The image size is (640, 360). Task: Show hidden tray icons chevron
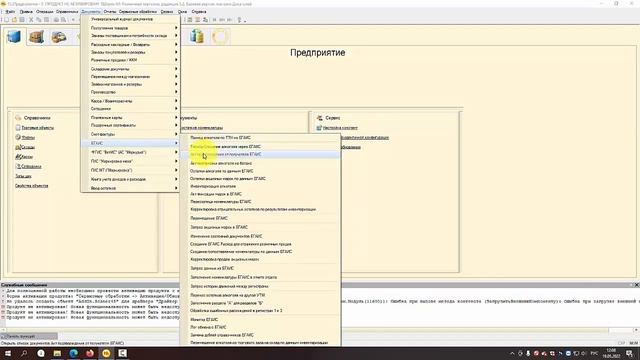pyautogui.click(x=512, y=353)
